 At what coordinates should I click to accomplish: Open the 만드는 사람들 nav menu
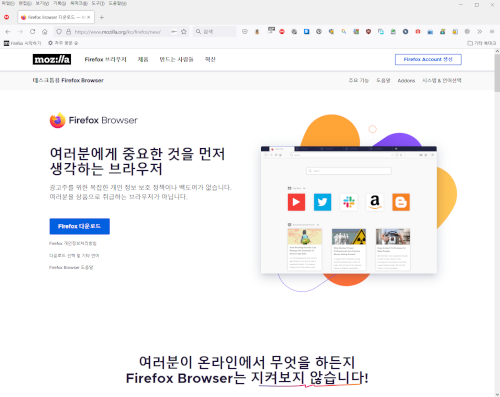pyautogui.click(x=176, y=59)
